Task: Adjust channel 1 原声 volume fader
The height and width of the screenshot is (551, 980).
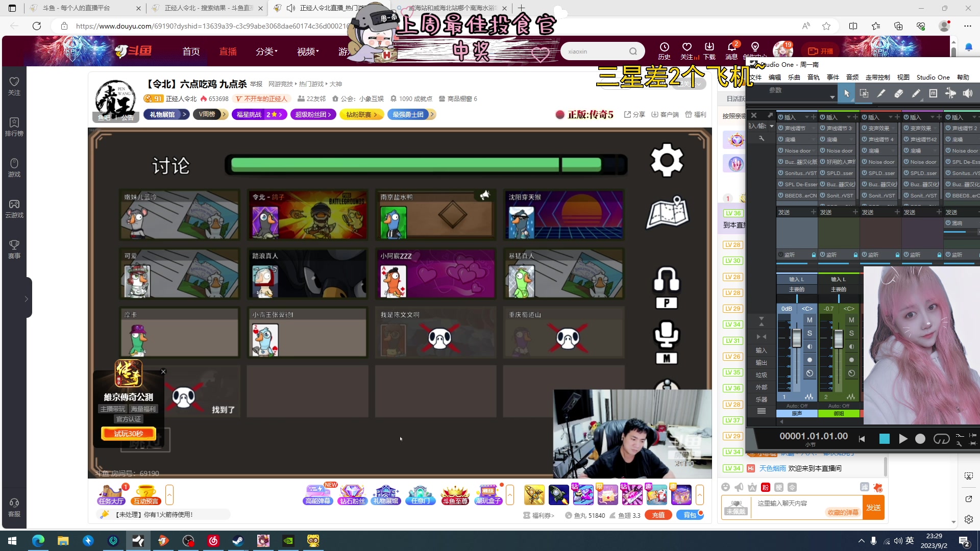Action: [797, 339]
